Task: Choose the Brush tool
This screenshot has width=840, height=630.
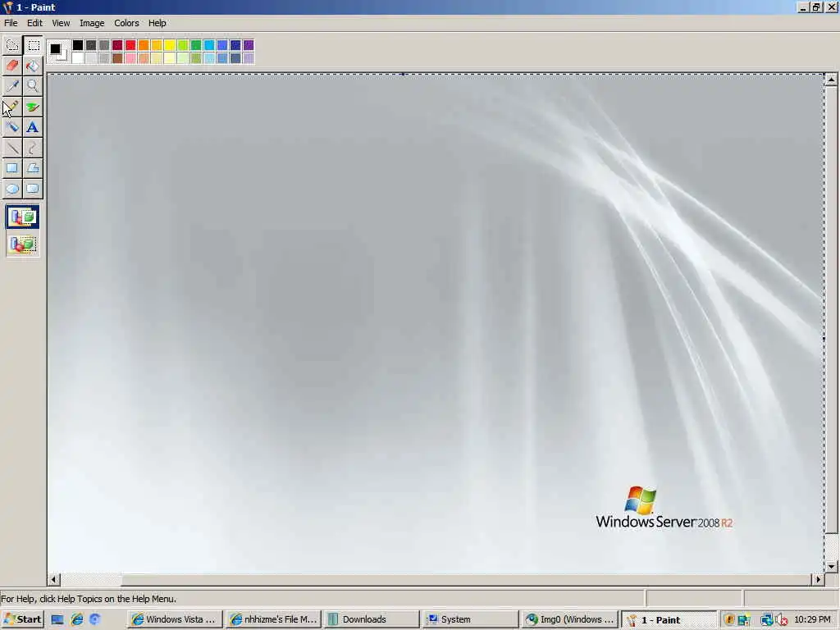Action: (x=33, y=107)
